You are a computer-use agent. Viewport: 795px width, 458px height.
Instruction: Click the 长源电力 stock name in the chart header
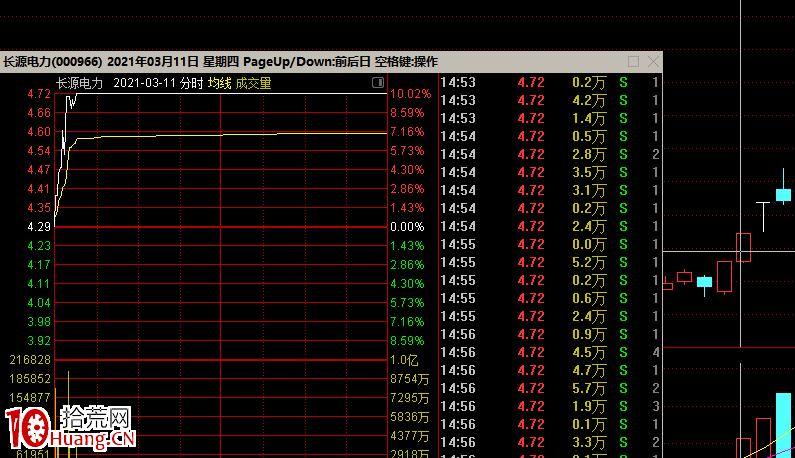79,83
